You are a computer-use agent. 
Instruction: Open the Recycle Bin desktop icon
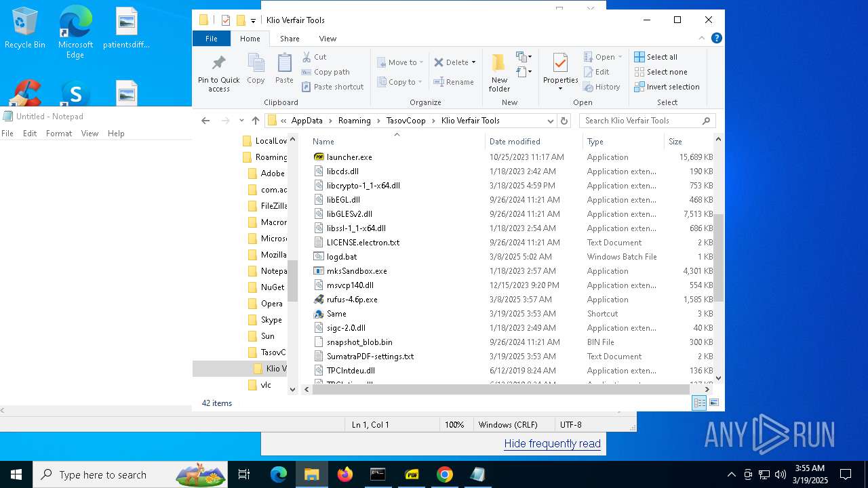point(25,29)
